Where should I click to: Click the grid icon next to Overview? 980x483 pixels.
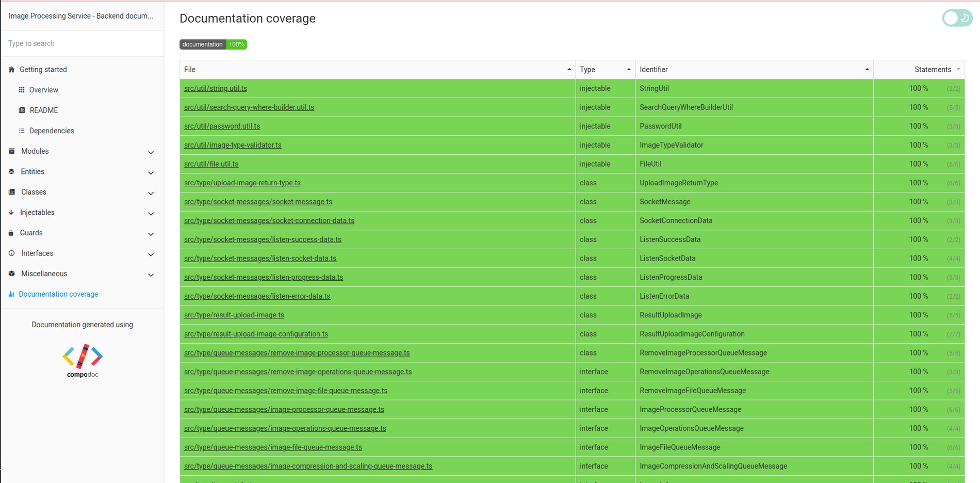pyautogui.click(x=21, y=90)
